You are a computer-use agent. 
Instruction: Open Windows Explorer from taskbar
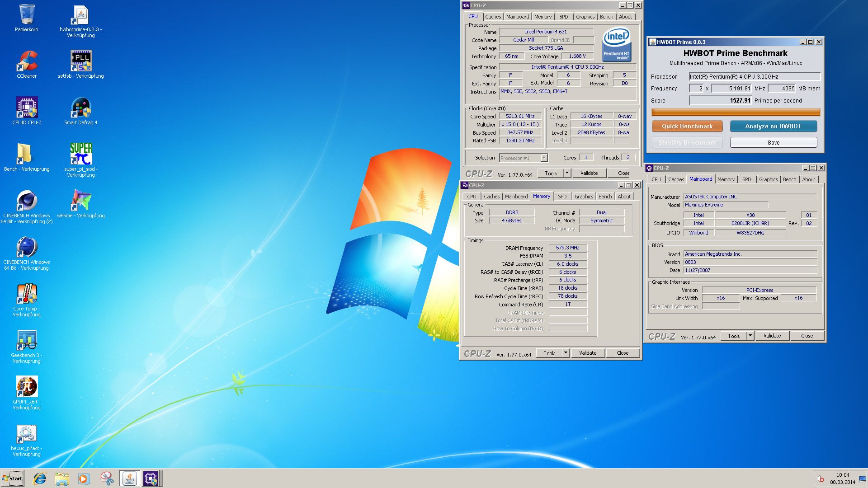point(62,479)
